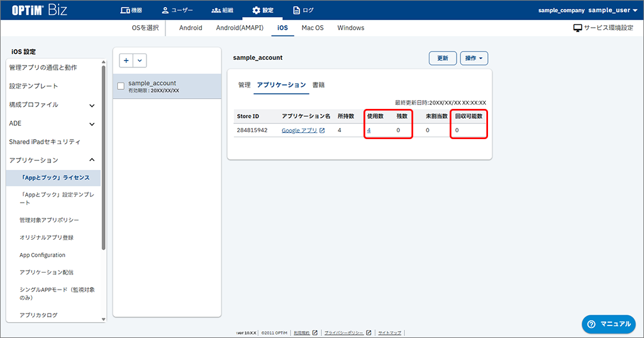
Task: Open 設定テンプレート in sidebar
Action: pos(34,86)
